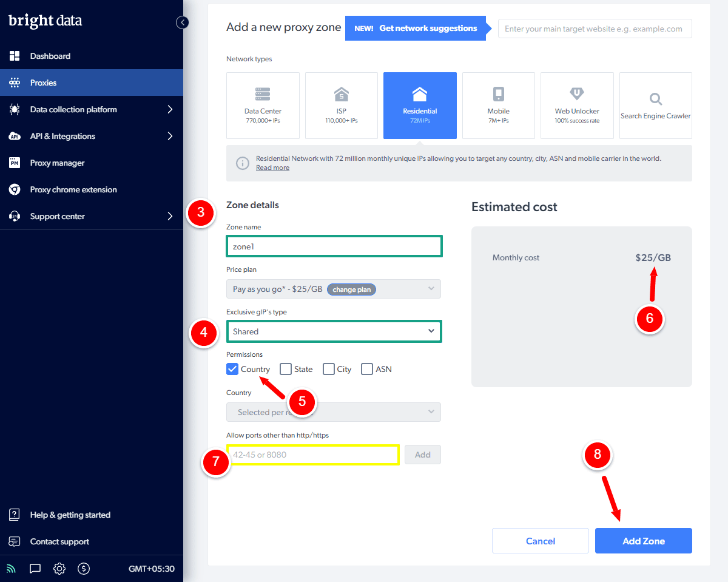
Task: Expand the Data collection platform menu
Action: [91, 109]
